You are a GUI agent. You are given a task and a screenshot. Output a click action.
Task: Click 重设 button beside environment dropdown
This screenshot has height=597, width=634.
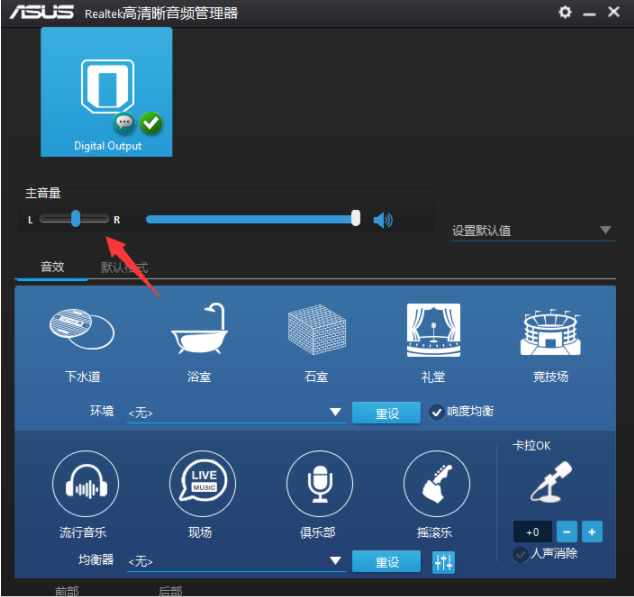click(x=386, y=412)
